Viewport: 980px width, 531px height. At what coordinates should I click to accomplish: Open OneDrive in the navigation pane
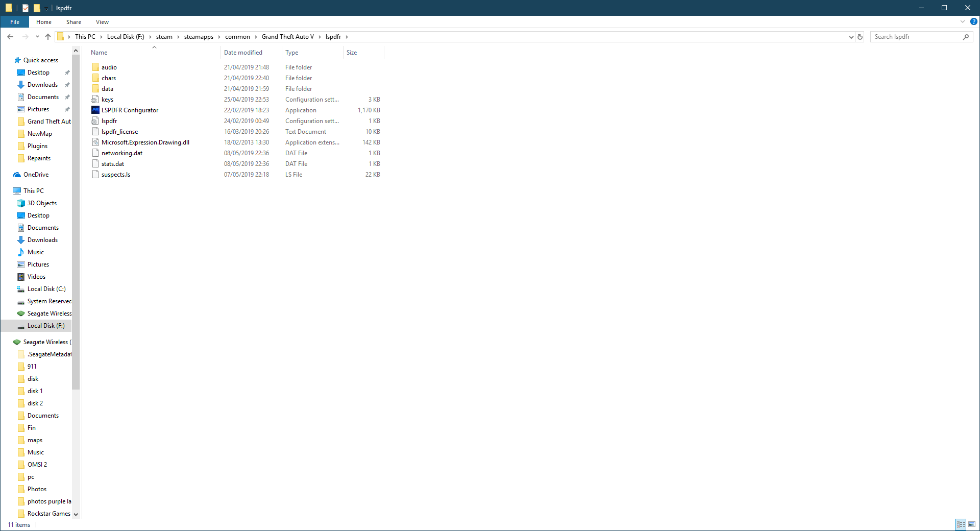(36, 175)
